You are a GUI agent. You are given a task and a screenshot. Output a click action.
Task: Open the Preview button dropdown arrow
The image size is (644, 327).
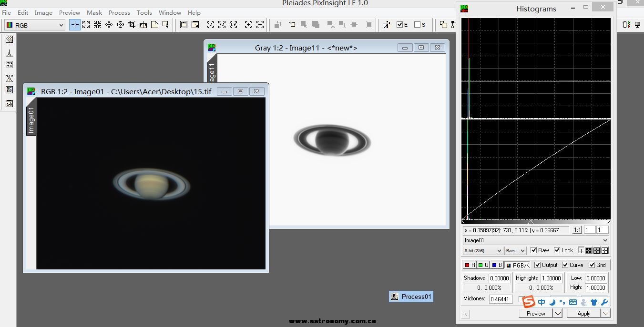pos(558,313)
